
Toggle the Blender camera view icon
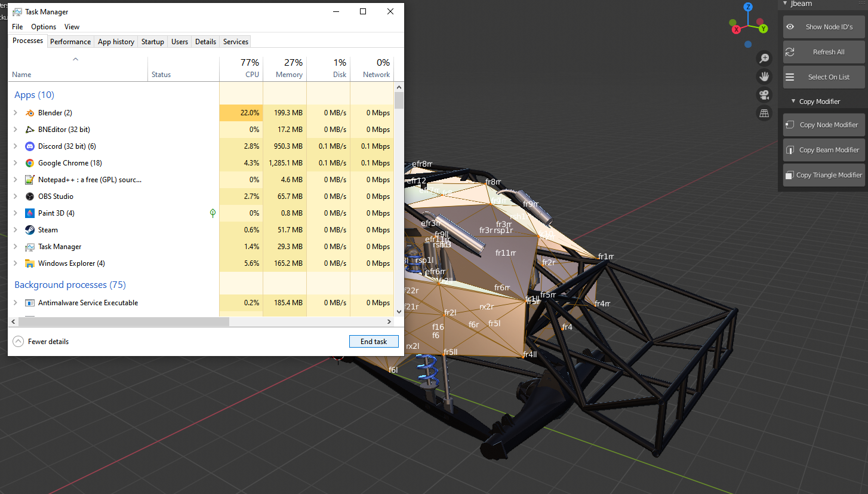[x=764, y=94]
